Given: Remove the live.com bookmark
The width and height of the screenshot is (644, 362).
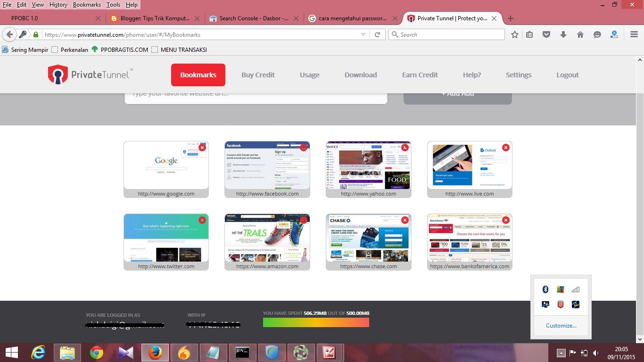Looking at the screenshot, I should pos(506,148).
